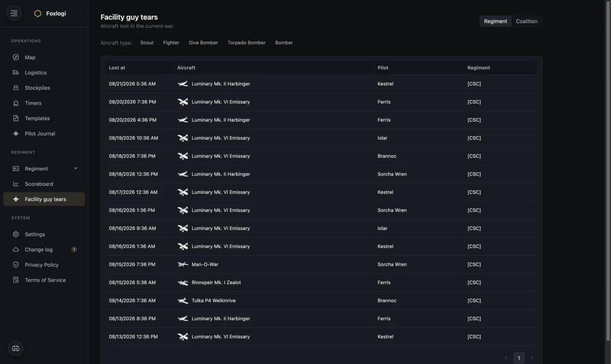This screenshot has height=364, width=611.
Task: Filter aircraft type by Fighter
Action: click(171, 43)
